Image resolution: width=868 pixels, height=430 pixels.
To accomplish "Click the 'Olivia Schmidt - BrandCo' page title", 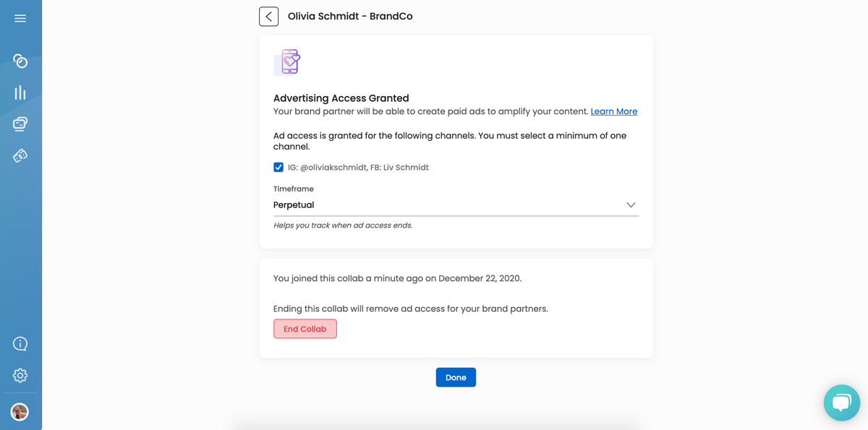I will point(350,16).
